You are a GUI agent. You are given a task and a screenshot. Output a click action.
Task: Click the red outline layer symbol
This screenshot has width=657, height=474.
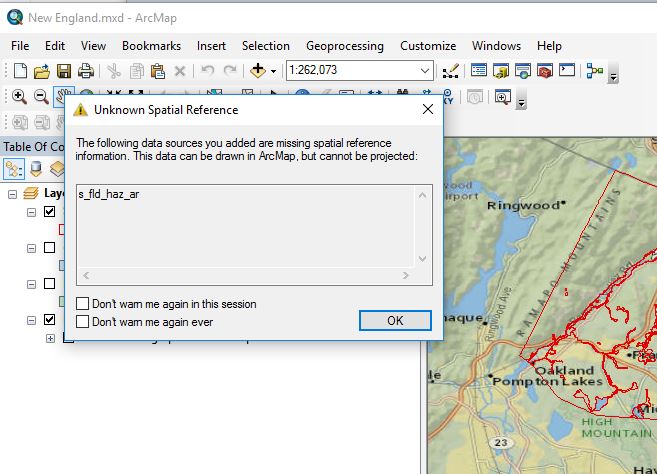click(62, 229)
